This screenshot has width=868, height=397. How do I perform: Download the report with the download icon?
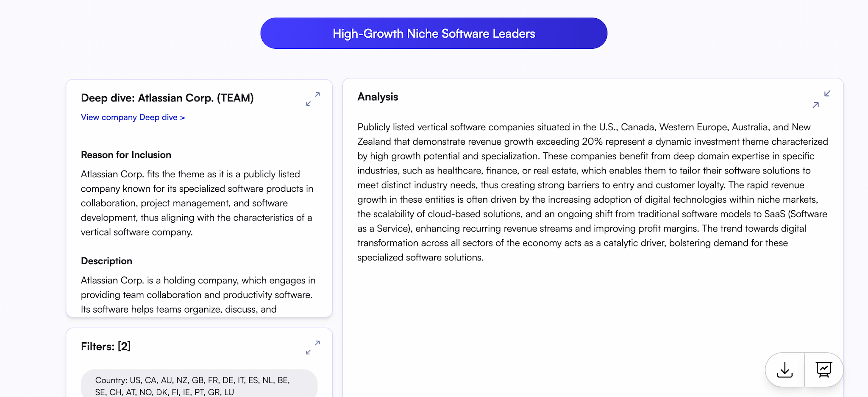tap(785, 370)
